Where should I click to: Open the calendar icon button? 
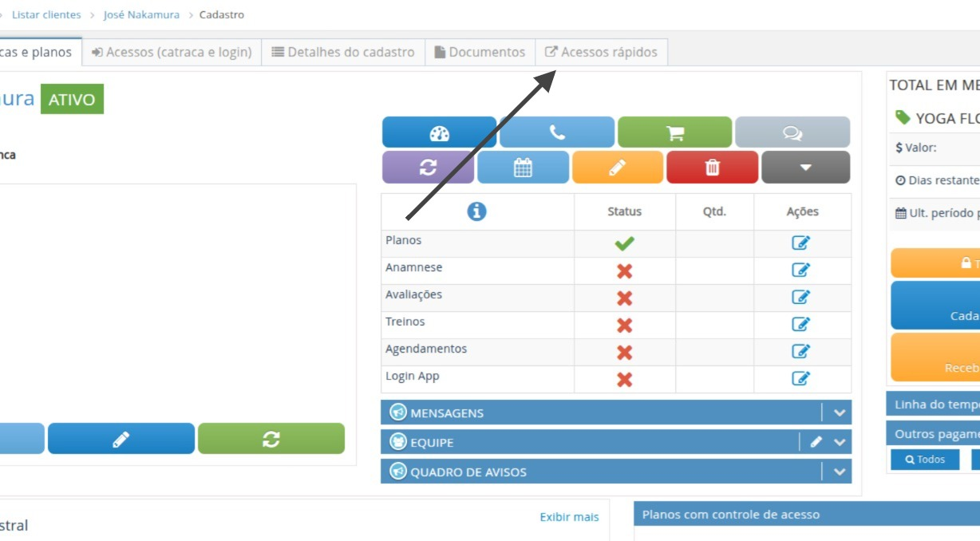523,168
